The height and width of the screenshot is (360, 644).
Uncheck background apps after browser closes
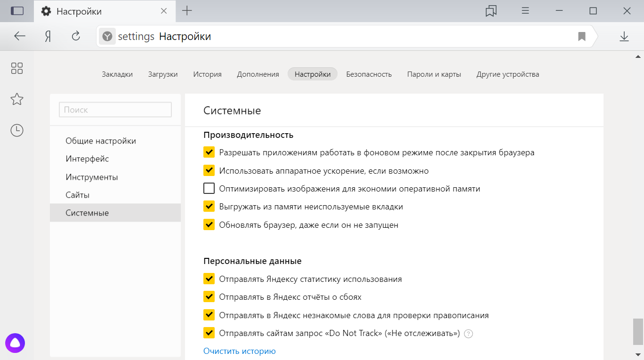point(209,152)
